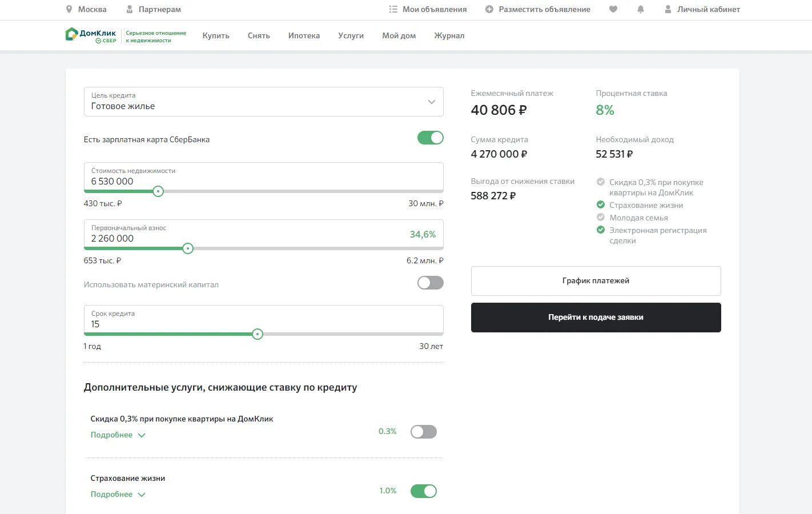
Task: Click the Стоимость недвижимости slider handle
Action: click(x=158, y=191)
